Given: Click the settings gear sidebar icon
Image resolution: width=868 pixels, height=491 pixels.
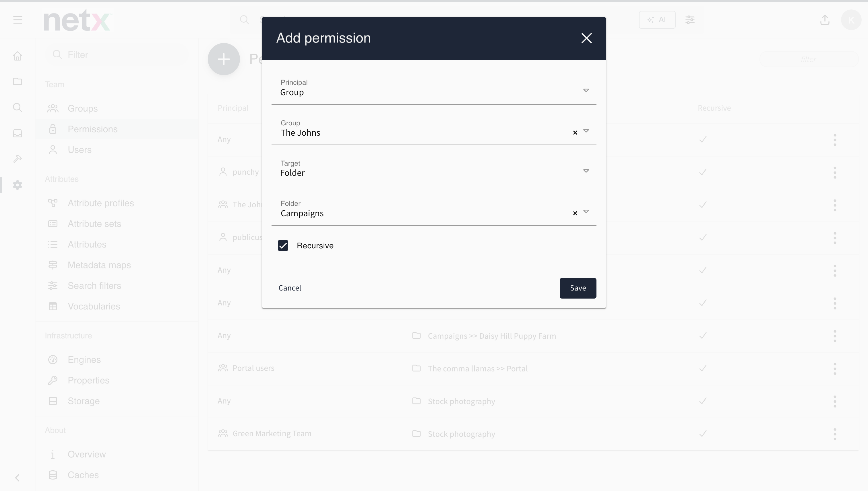Looking at the screenshot, I should pos(18,185).
